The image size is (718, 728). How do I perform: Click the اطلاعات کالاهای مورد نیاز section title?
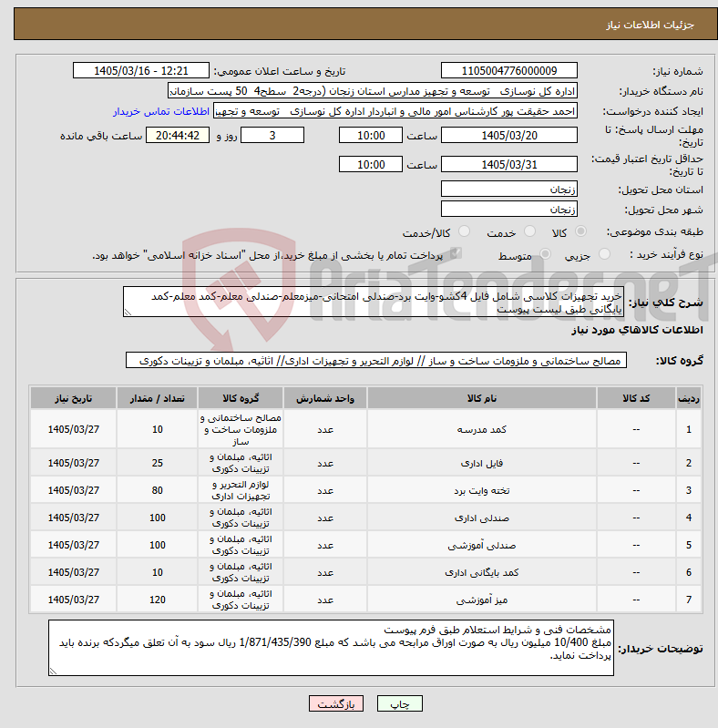637,330
